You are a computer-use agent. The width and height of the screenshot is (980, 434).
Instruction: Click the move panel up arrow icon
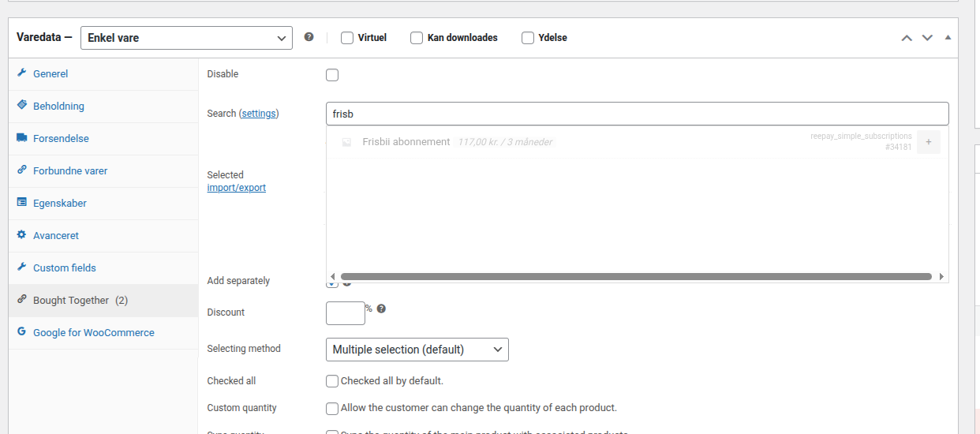907,38
